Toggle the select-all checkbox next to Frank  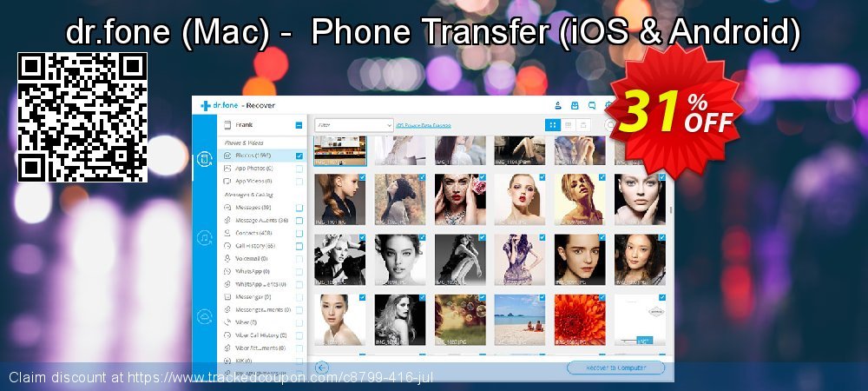point(299,125)
